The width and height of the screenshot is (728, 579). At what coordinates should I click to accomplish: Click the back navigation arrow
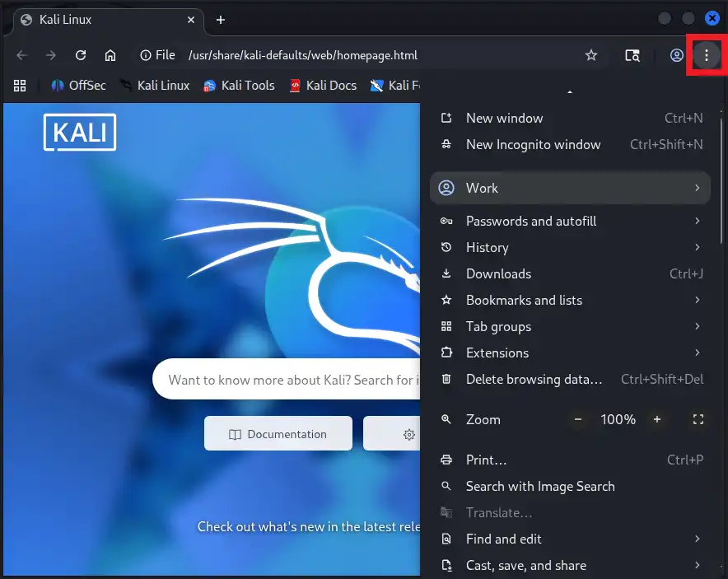coord(22,55)
